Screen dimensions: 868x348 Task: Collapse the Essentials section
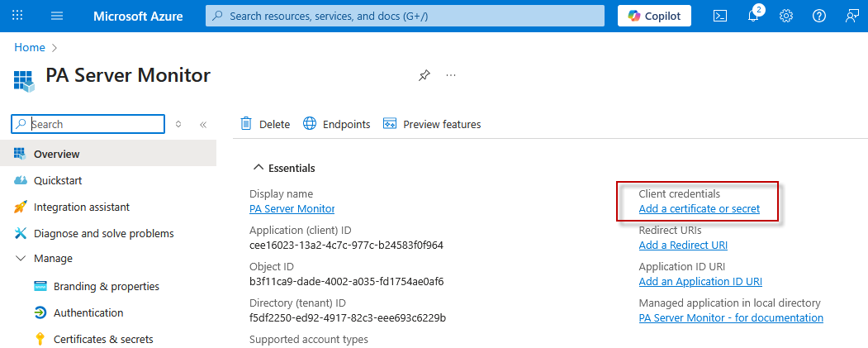coord(259,168)
